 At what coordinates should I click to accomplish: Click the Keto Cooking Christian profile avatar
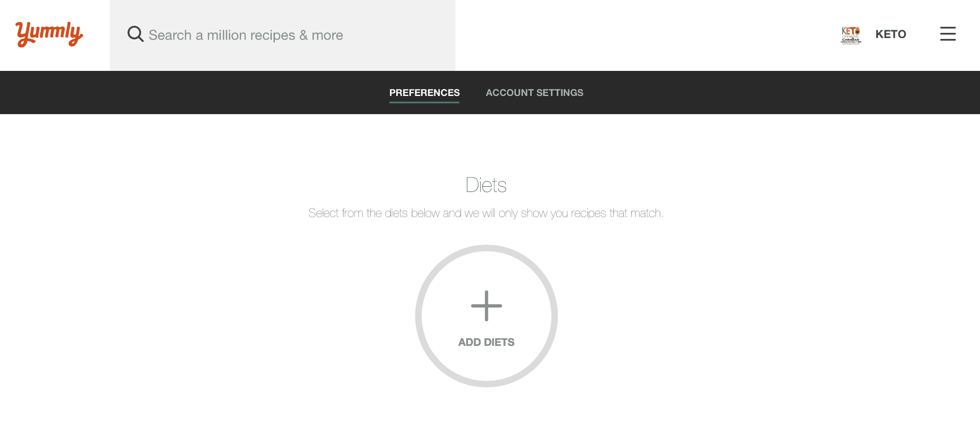point(851,35)
